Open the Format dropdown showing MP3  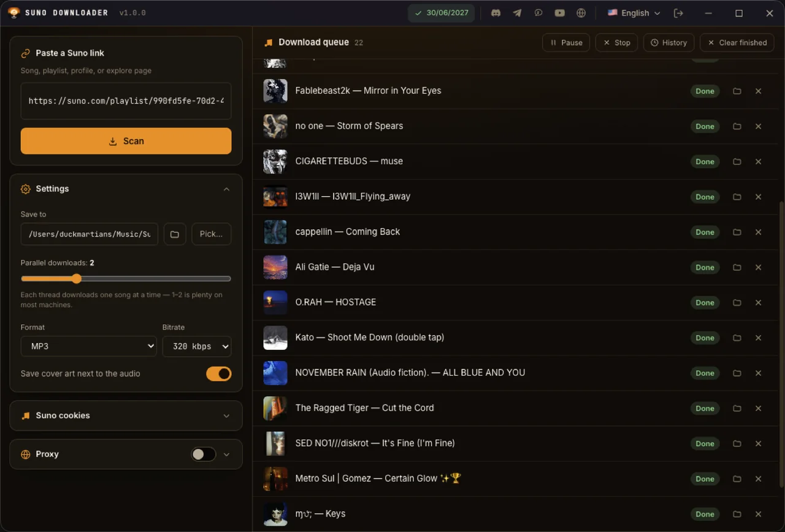(x=89, y=346)
